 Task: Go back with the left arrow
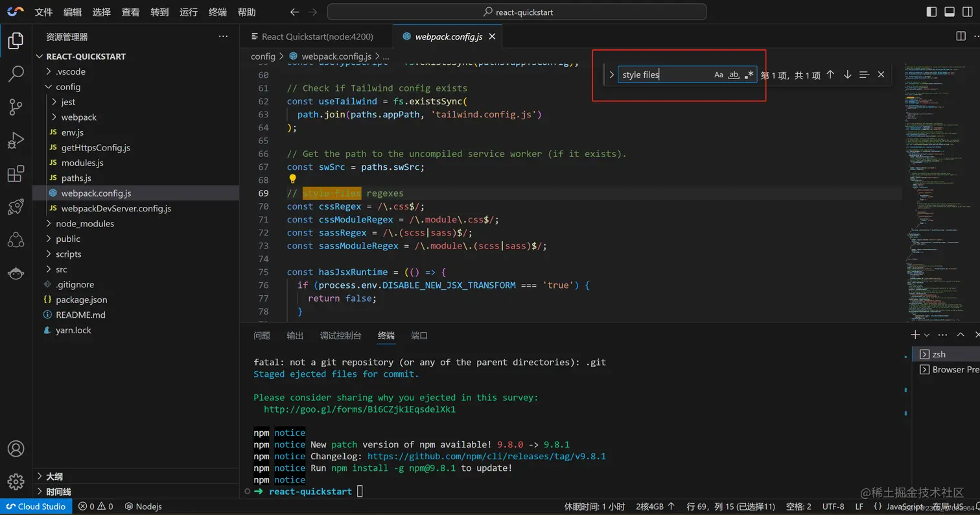(x=294, y=12)
